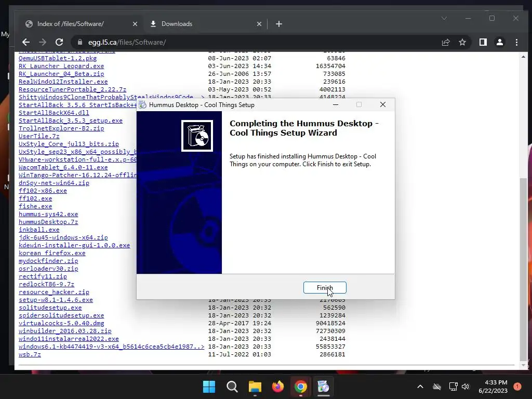Reload the page with the refresh icon
This screenshot has height=399, width=532.
[x=59, y=42]
